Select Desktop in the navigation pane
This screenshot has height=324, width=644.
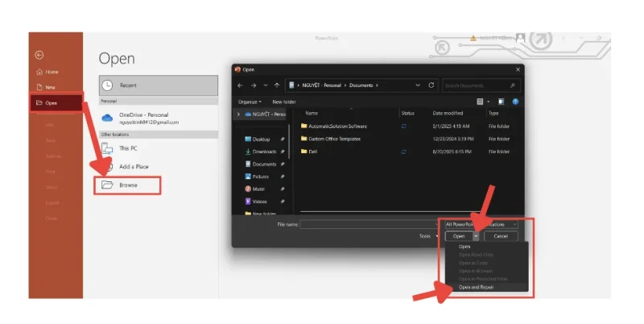[x=258, y=139]
